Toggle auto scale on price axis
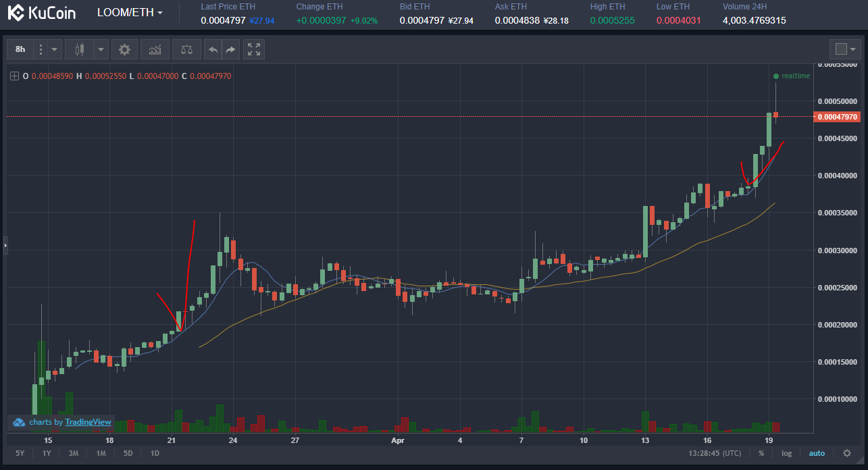 (x=817, y=453)
